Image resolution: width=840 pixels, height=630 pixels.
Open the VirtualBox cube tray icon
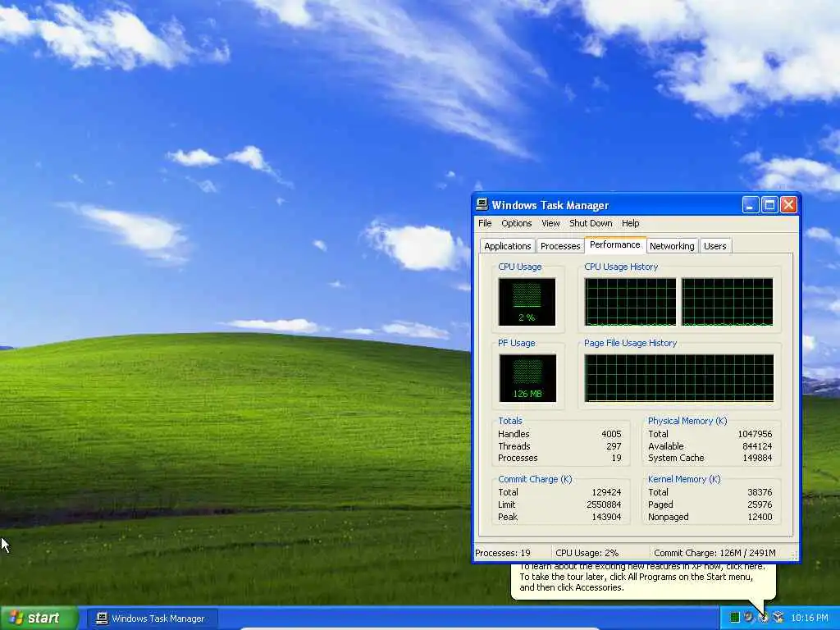coord(778,618)
